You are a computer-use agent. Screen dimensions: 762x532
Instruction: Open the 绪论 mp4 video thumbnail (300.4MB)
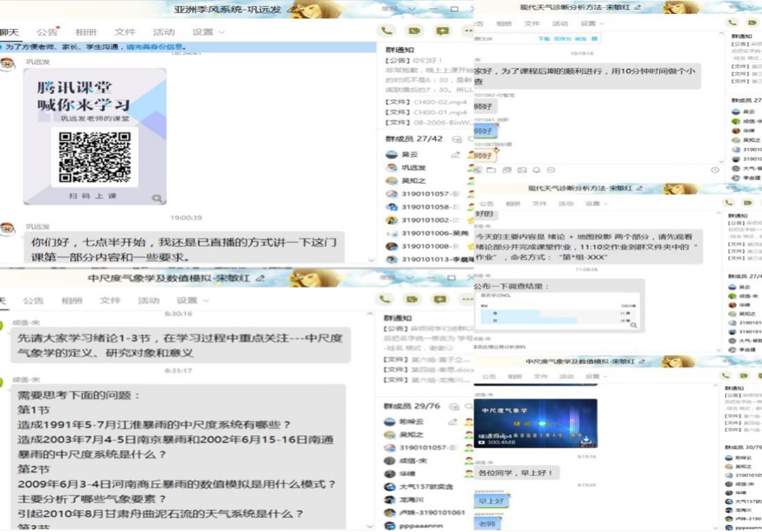pyautogui.click(x=536, y=423)
